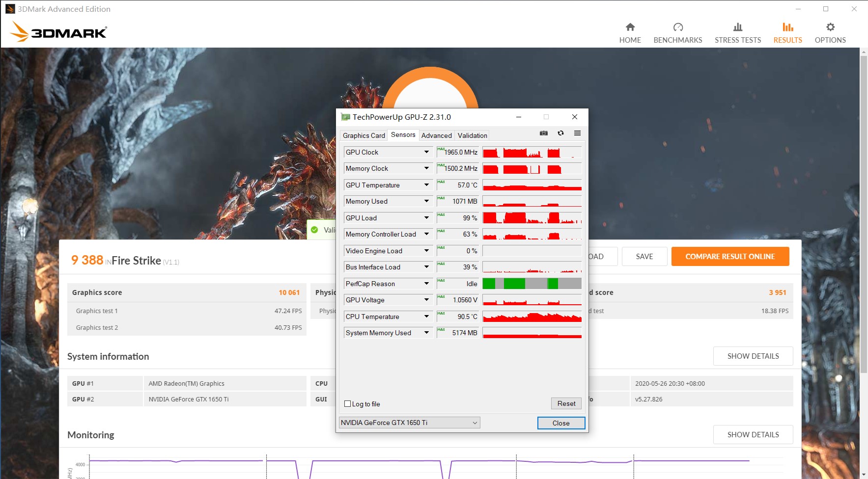
Task: Open the Benchmarks gauge icon
Action: pos(677,27)
